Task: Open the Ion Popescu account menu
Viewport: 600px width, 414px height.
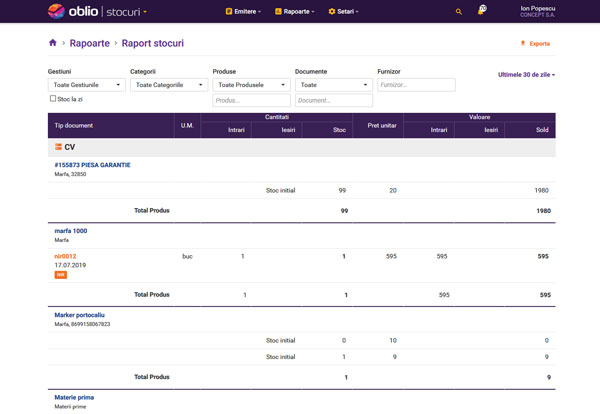Action: point(537,11)
